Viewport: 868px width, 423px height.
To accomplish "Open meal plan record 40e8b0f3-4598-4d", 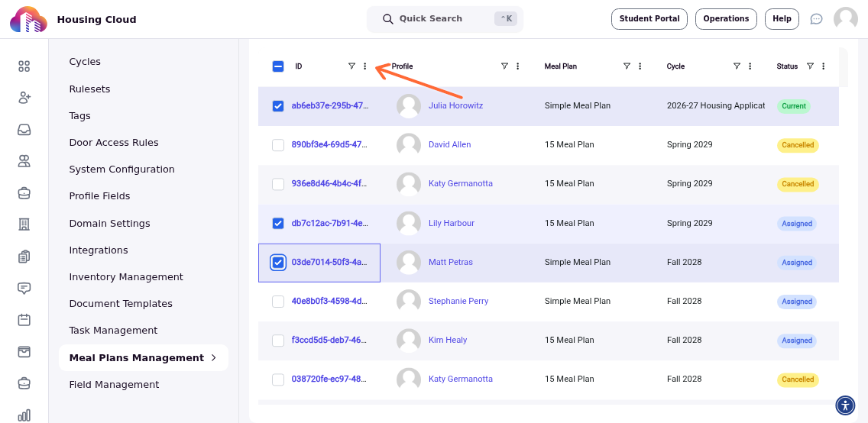I will [x=329, y=302].
